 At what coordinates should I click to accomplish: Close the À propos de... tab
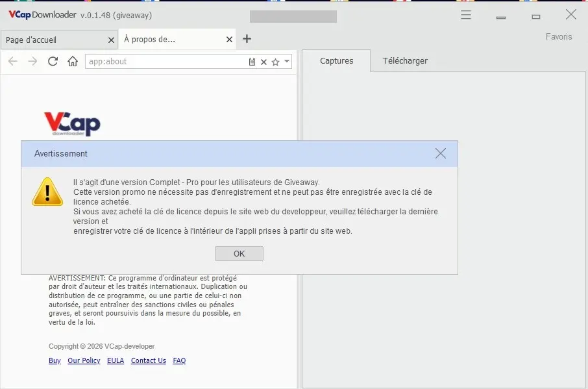pos(230,40)
